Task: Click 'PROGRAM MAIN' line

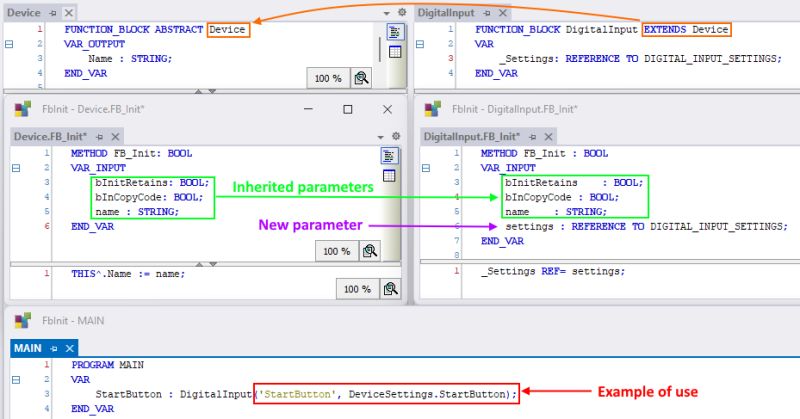Action: (x=108, y=365)
